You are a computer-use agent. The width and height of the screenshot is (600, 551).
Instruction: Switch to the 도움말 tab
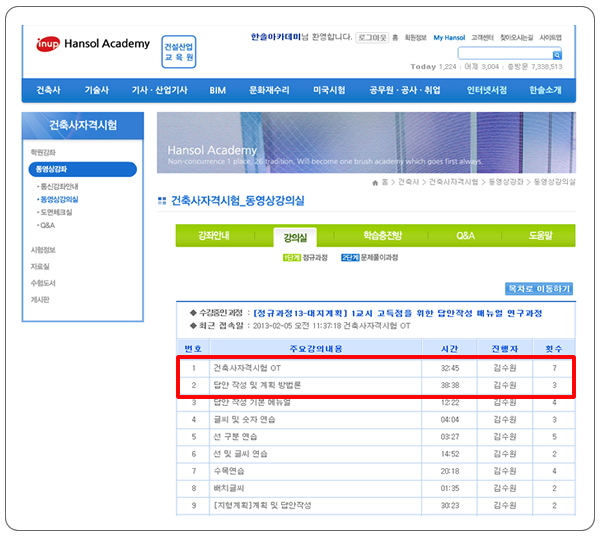click(540, 236)
